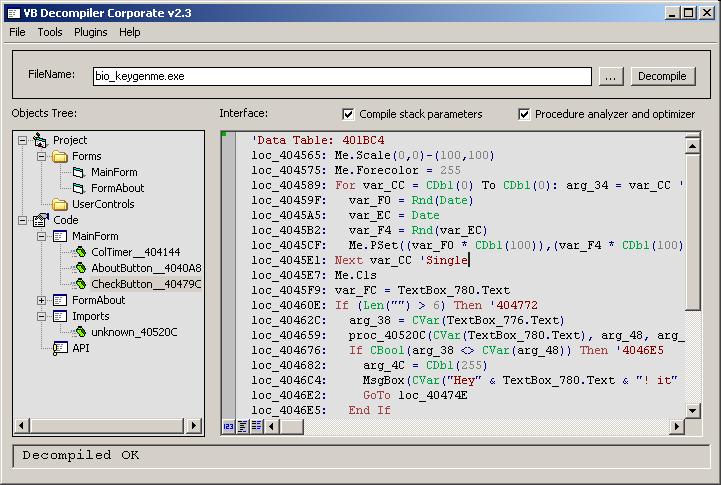The width and height of the screenshot is (721, 485).
Task: Expand the FormAbout code node
Action: pos(42,300)
